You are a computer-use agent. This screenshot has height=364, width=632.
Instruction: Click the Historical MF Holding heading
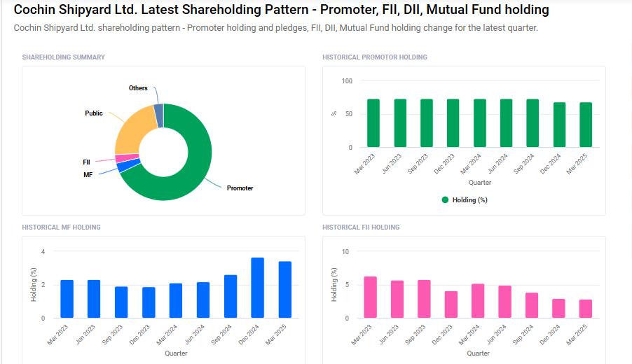(x=61, y=227)
